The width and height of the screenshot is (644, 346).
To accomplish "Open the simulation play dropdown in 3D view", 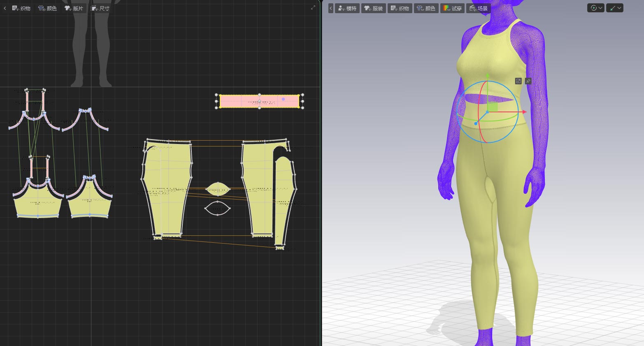I will 595,8.
